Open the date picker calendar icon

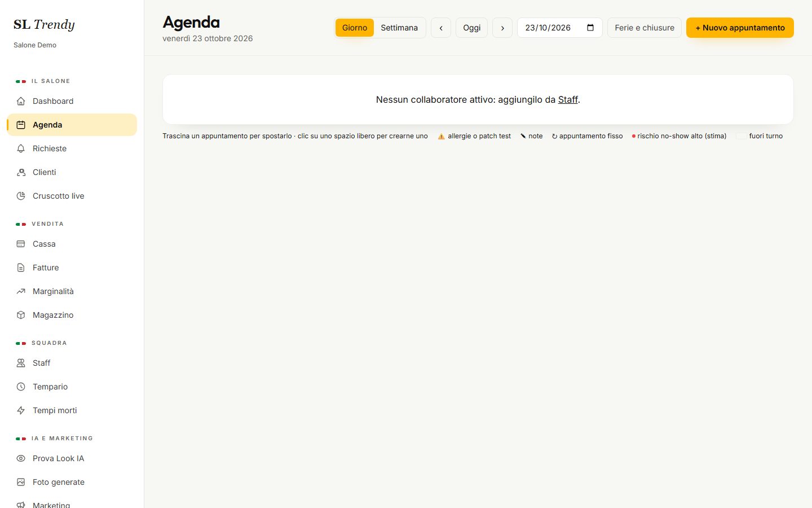tap(590, 28)
